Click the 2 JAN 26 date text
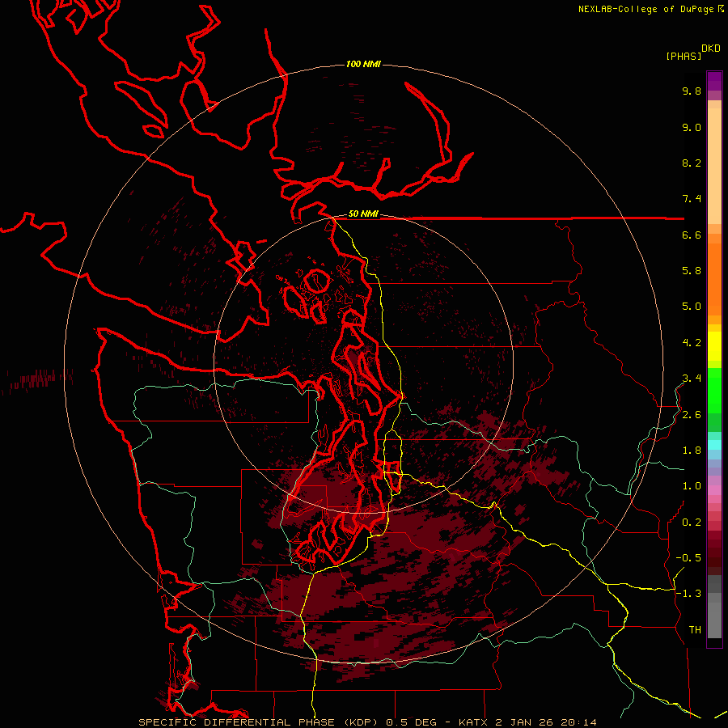 click(526, 722)
